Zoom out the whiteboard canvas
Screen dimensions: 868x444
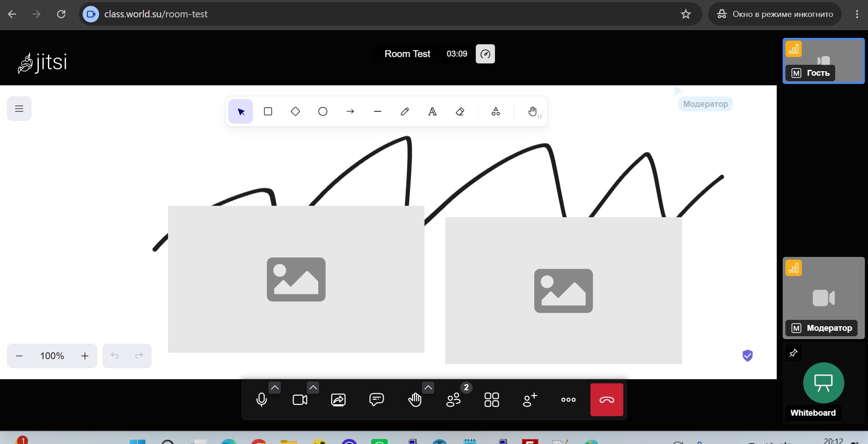[19, 356]
